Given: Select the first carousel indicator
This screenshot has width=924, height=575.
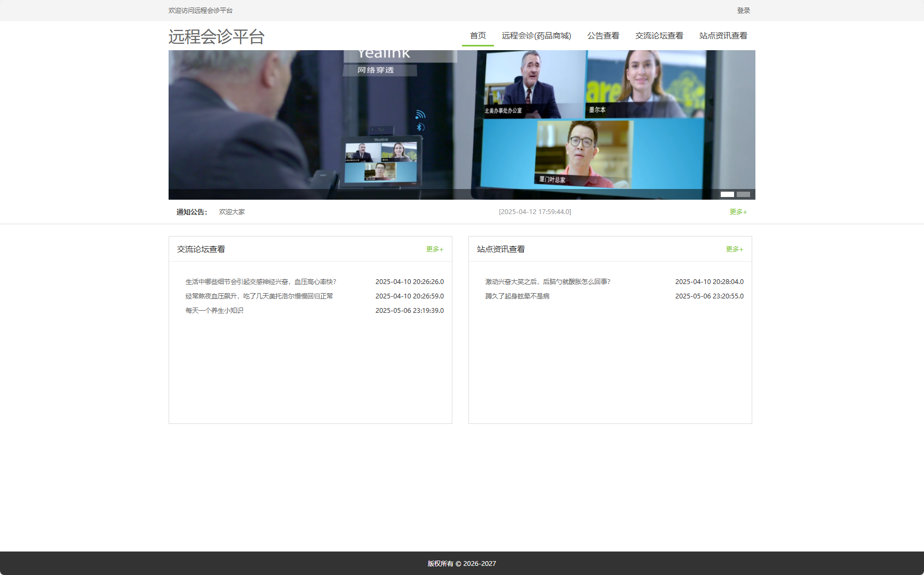Looking at the screenshot, I should [x=728, y=195].
